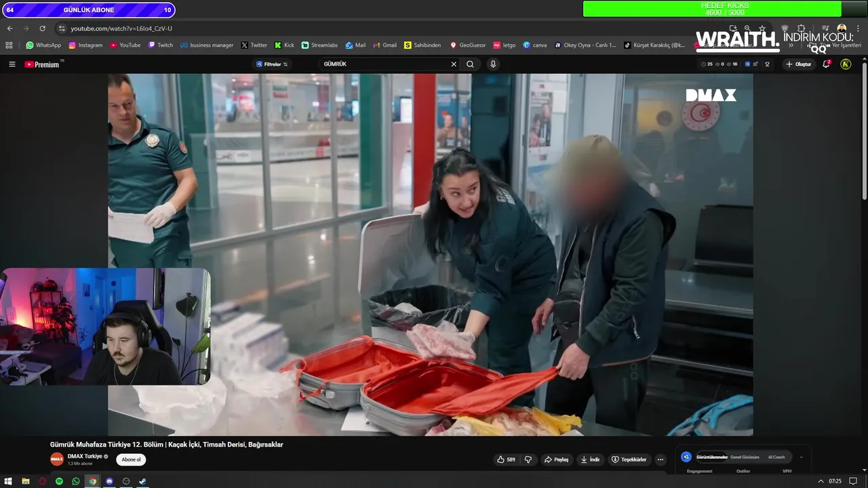Image resolution: width=868 pixels, height=488 pixels.
Task: Go back in browser history
Action: tap(9, 28)
